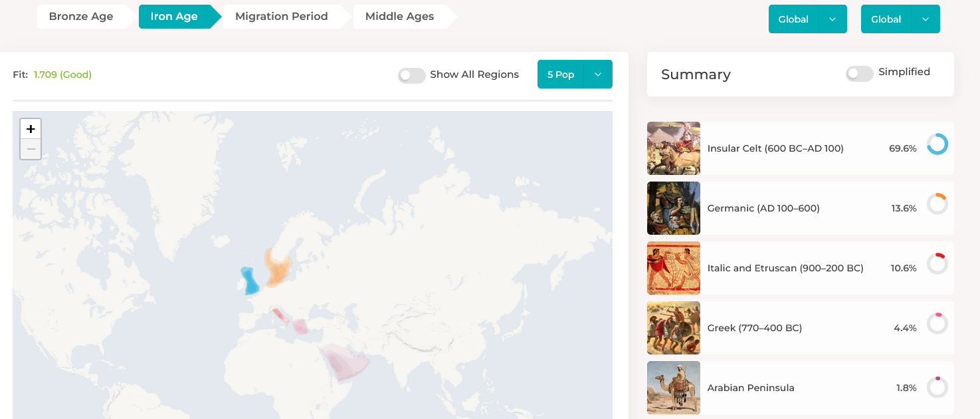Image resolution: width=980 pixels, height=419 pixels.
Task: Switch to the Bronze Age tab
Action: click(81, 17)
